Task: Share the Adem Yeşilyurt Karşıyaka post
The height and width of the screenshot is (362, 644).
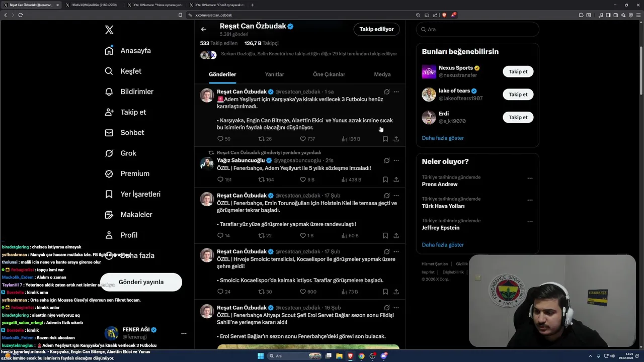Action: coord(396,139)
